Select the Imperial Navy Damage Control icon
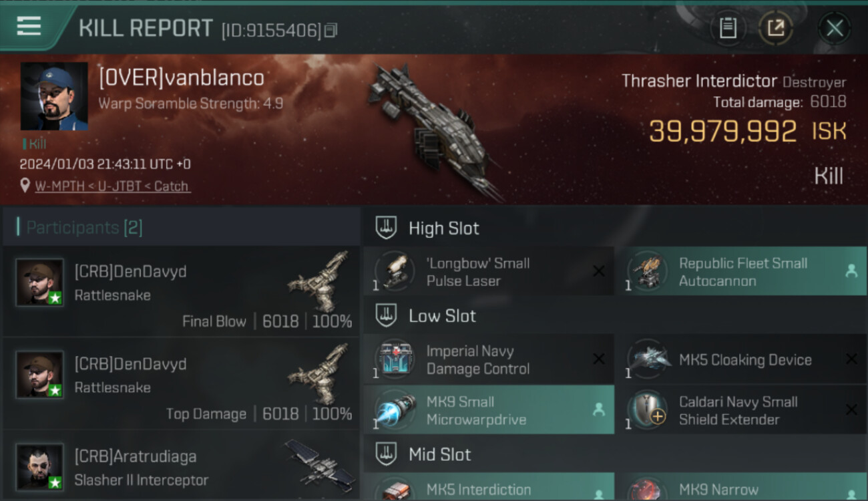This screenshot has height=501, width=868. point(394,359)
